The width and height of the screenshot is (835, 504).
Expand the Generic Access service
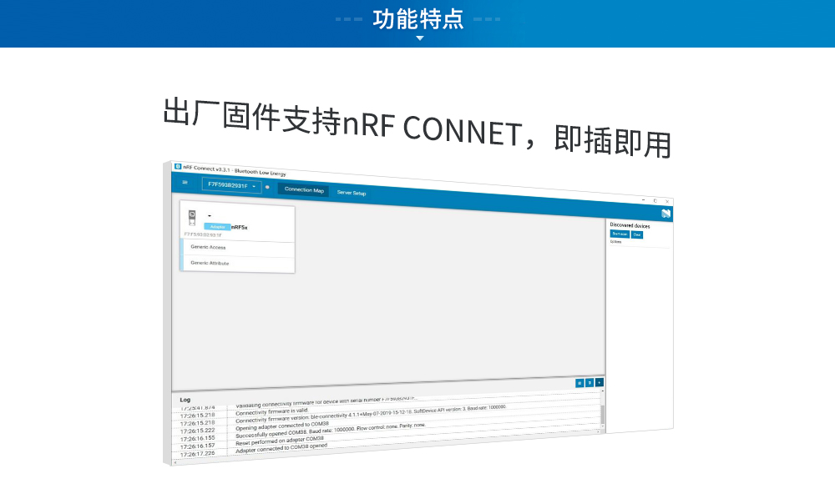tap(209, 247)
